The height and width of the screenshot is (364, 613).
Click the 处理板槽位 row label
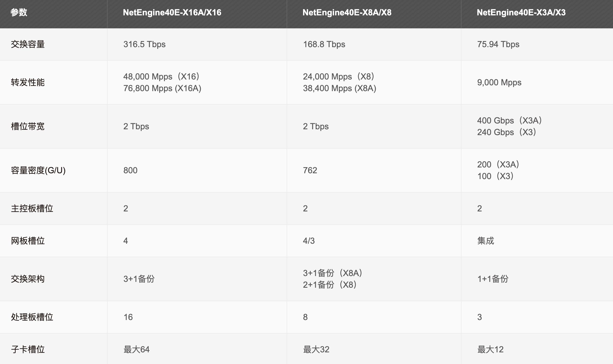32,317
